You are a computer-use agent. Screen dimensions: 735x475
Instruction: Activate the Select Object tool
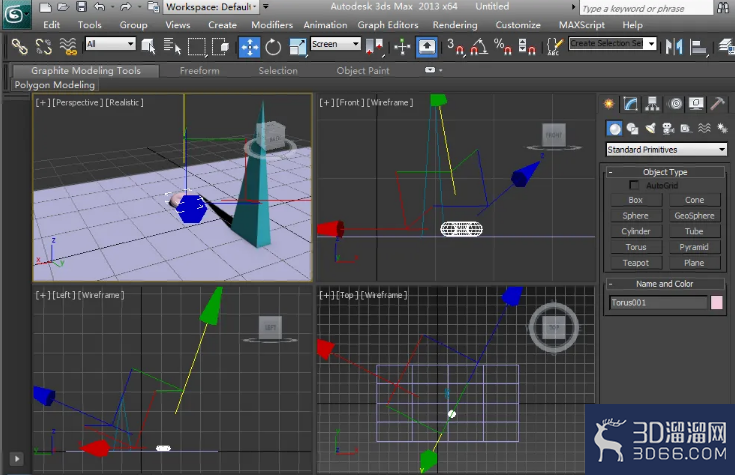(148, 46)
